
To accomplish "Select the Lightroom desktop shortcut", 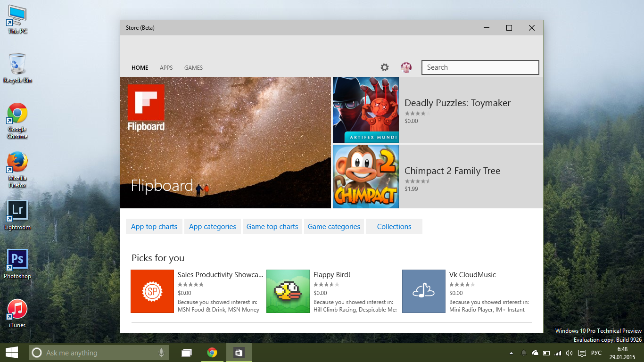I will point(17,215).
